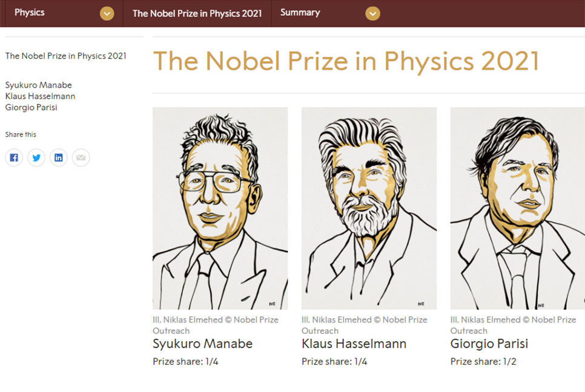Open the Physics menu label

pos(30,12)
